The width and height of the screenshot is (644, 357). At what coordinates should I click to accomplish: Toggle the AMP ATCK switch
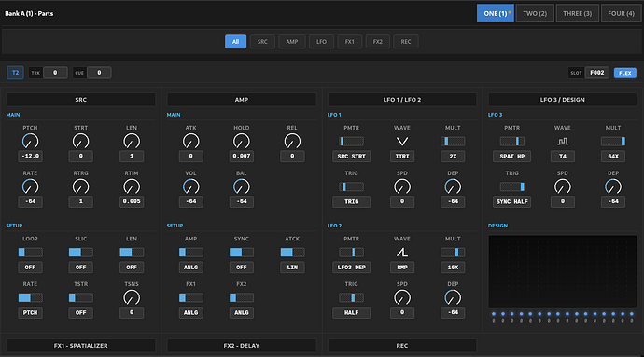[x=292, y=253]
